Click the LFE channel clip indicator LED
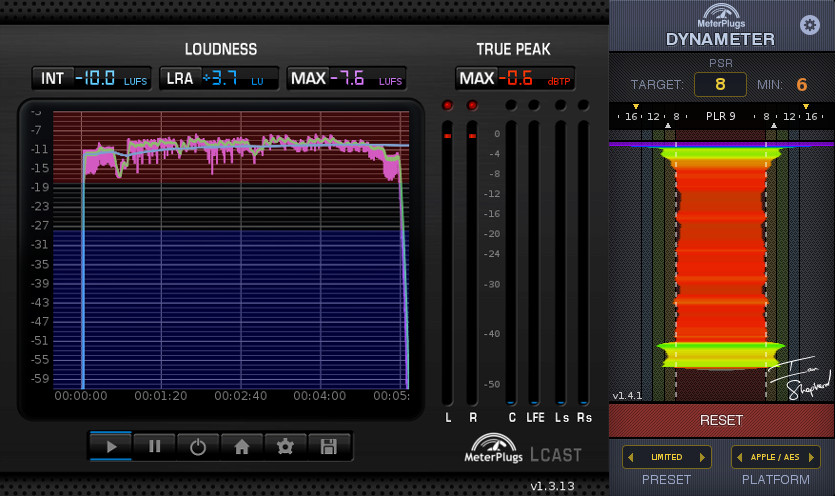 click(534, 105)
